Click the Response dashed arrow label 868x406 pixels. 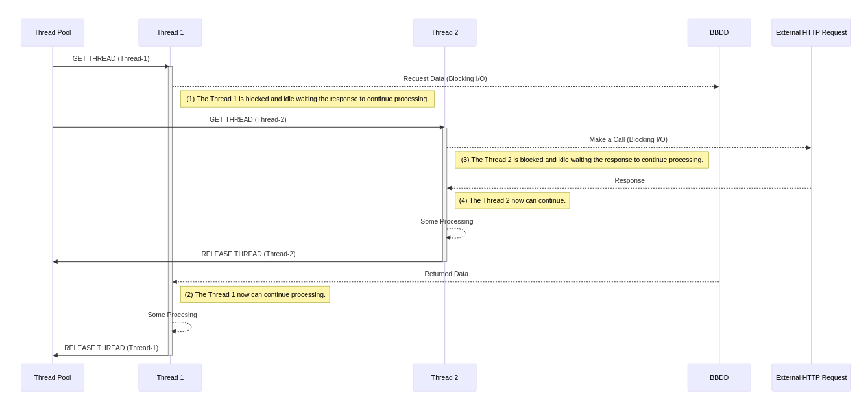coord(629,180)
